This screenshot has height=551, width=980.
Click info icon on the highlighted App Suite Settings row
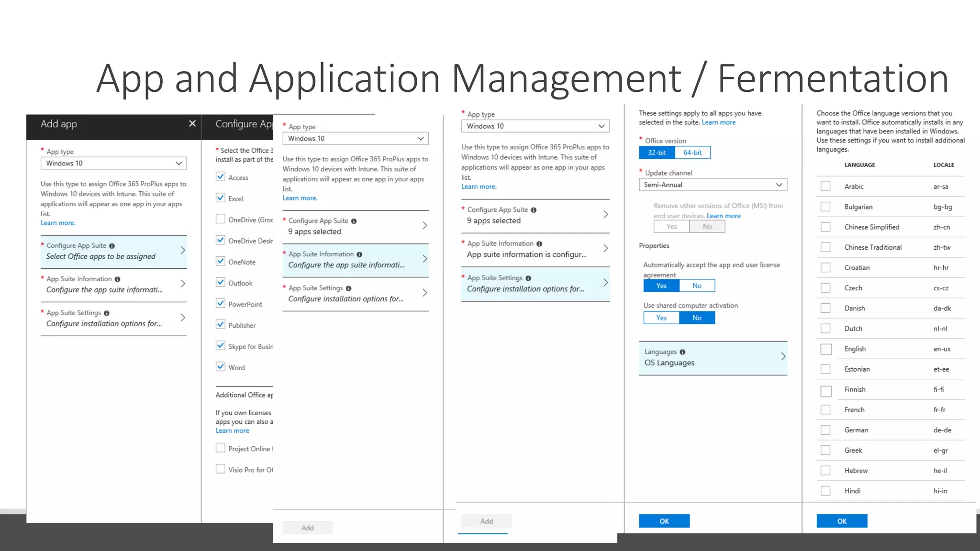coord(528,278)
